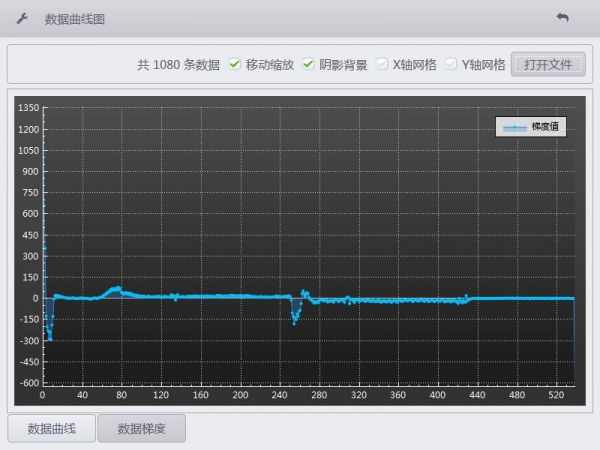Select the 共 1080 条数据 count label
The width and height of the screenshot is (600, 450).
tap(178, 64)
